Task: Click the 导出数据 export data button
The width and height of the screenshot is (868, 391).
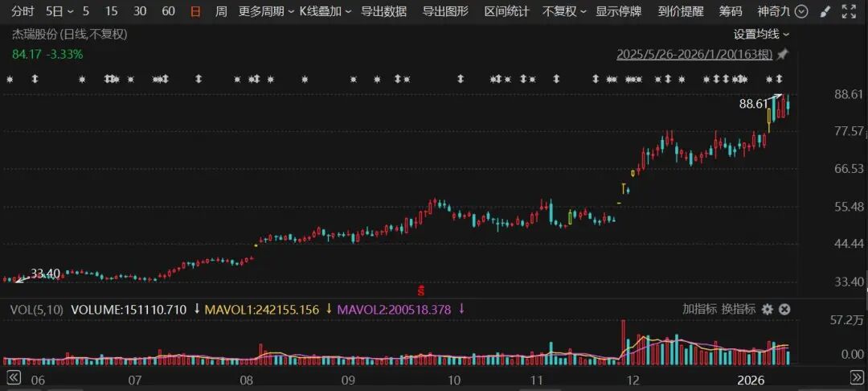Action: point(383,11)
